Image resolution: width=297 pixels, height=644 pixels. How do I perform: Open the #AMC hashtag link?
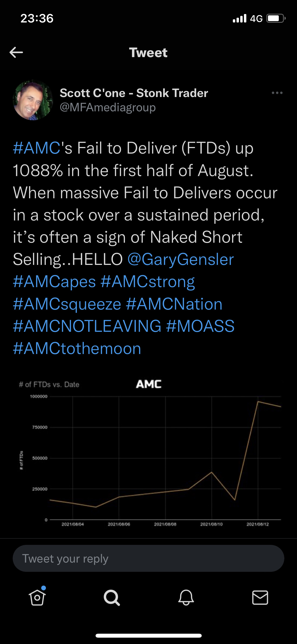[37, 148]
